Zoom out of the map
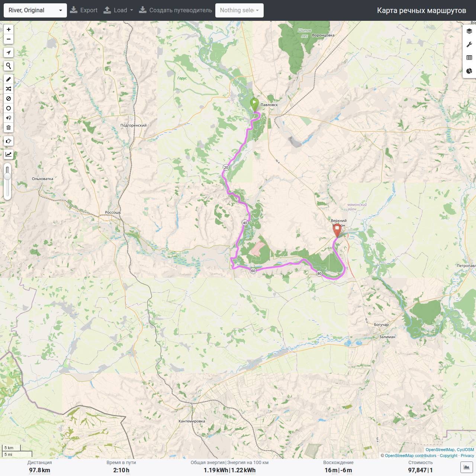Screen dimensions: 476x476 point(9,39)
